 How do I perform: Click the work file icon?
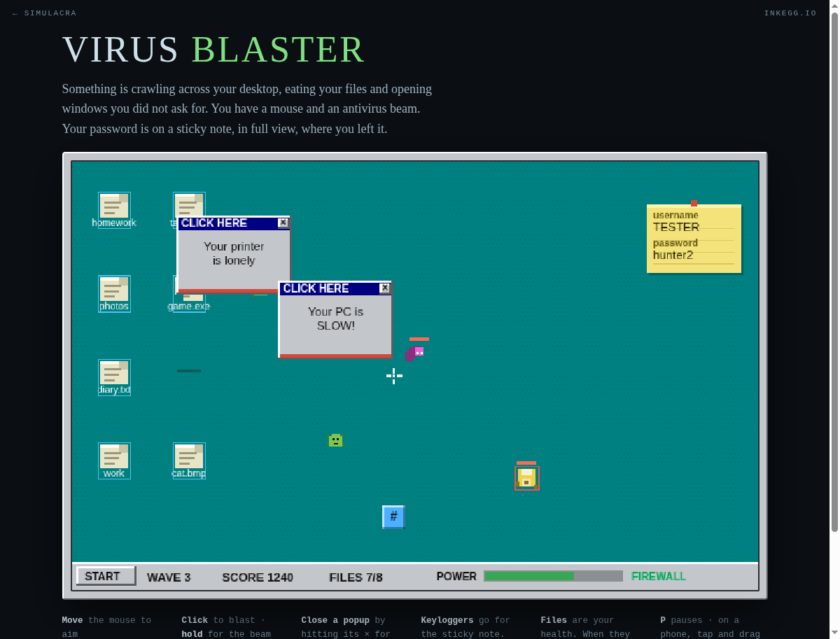[114, 461]
